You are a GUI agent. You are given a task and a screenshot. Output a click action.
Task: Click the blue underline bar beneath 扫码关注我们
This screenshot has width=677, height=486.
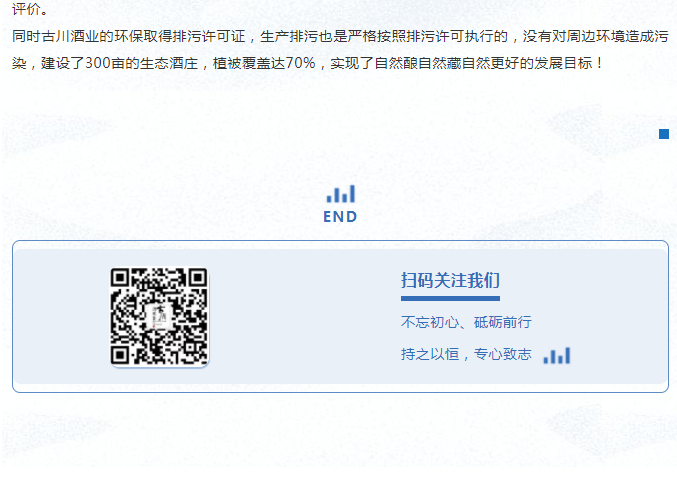(x=450, y=298)
